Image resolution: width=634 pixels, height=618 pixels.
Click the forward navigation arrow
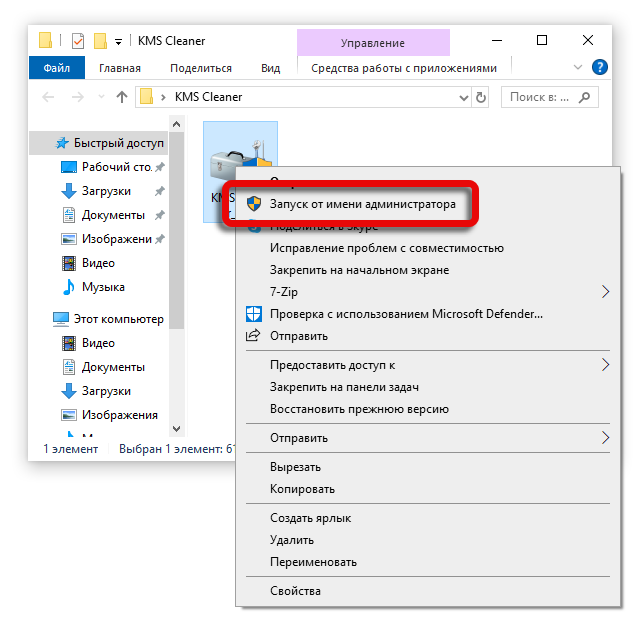point(78,97)
